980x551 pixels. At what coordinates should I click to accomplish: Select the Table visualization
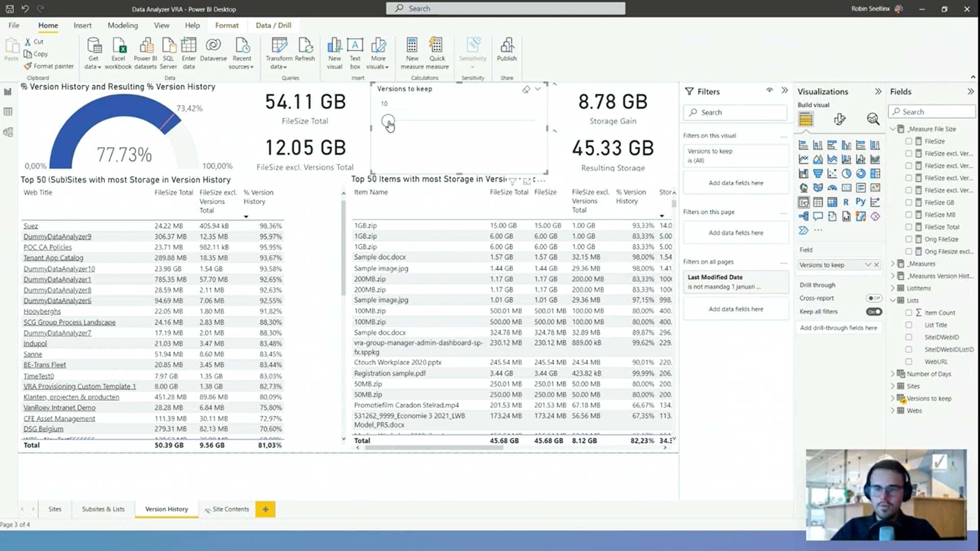pos(818,202)
